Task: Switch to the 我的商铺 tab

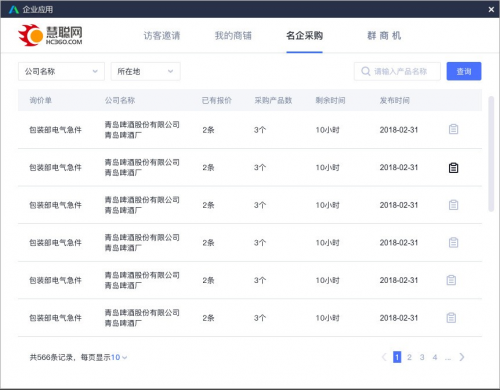Action: 233,36
